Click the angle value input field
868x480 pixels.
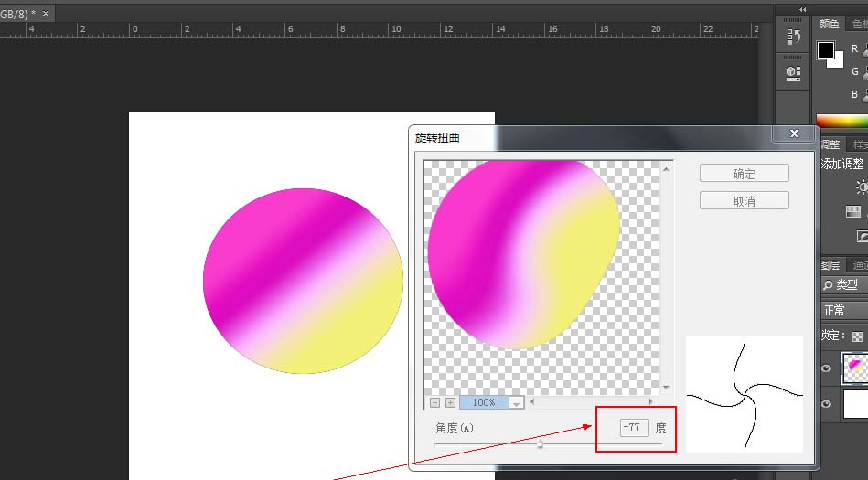tap(634, 427)
